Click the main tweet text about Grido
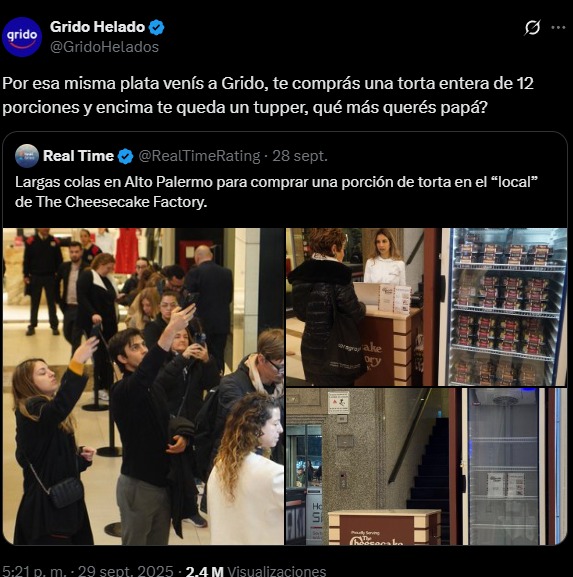This screenshot has height=577, width=573. coord(268,95)
